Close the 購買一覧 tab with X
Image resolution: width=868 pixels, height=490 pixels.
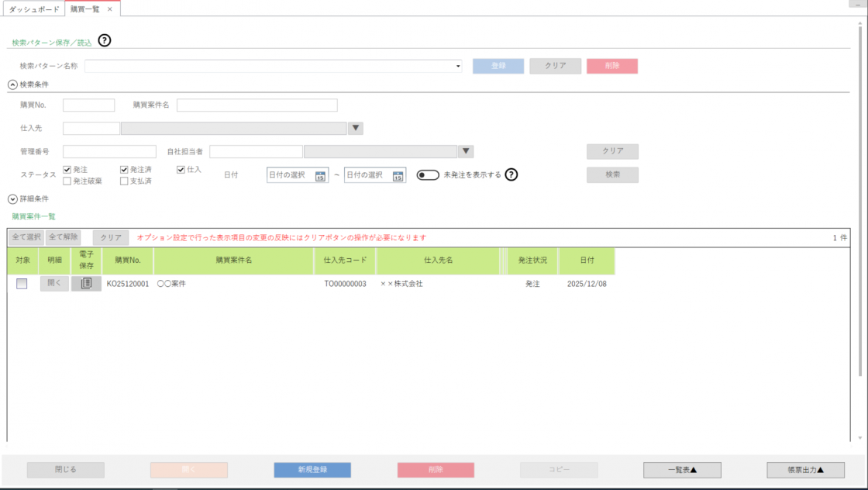pos(110,9)
